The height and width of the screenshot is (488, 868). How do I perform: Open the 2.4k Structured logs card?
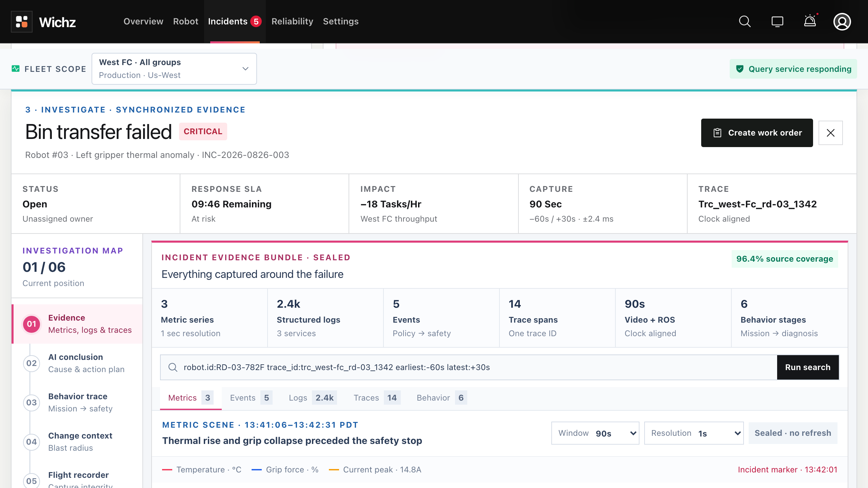pos(325,318)
